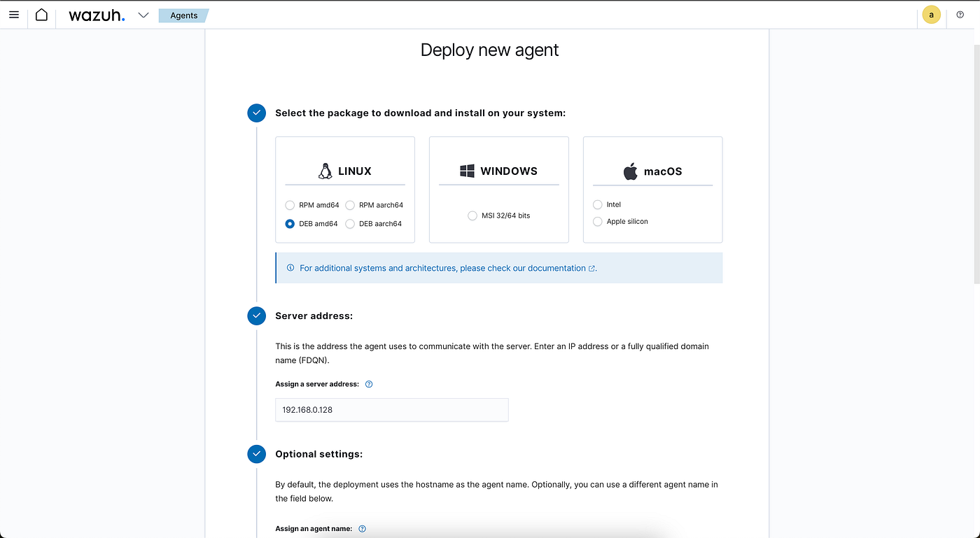The image size is (980, 538).
Task: Select the RPM amd64 radio option
Action: 290,205
